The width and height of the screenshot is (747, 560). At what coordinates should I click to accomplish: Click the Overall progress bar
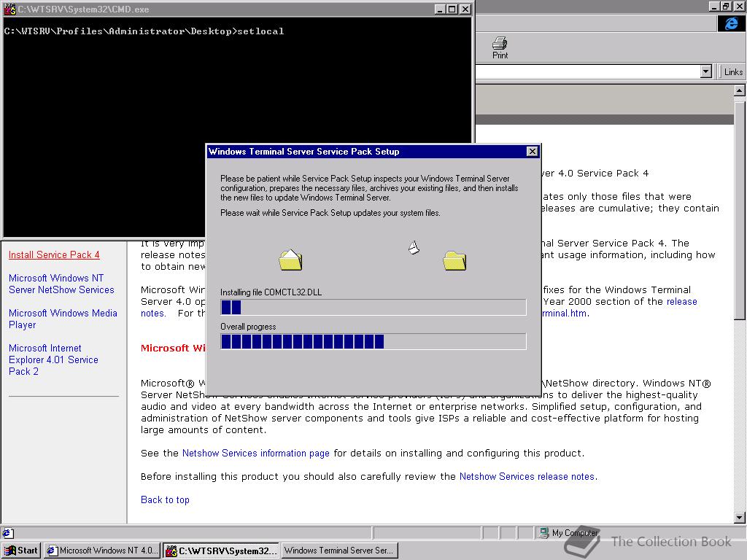(373, 341)
